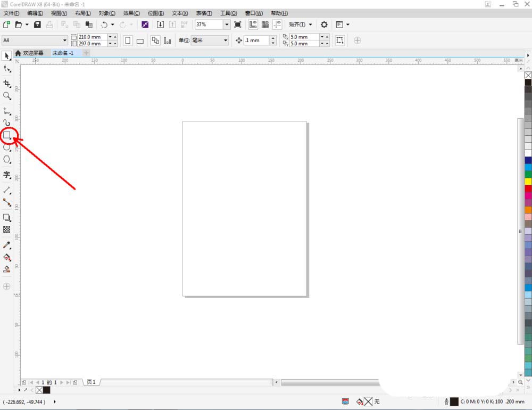Select the Freehand drawing tool
The height and width of the screenshot is (410, 532).
click(7, 111)
